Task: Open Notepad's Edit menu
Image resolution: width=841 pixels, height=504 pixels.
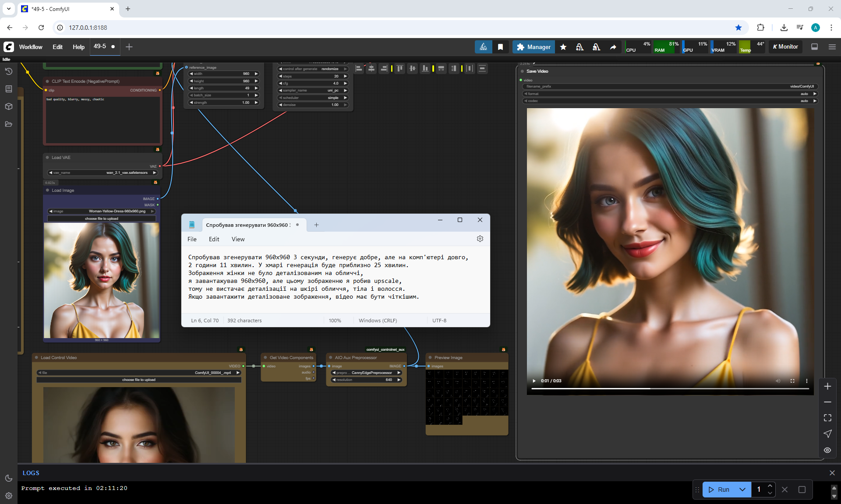Action: 214,239
